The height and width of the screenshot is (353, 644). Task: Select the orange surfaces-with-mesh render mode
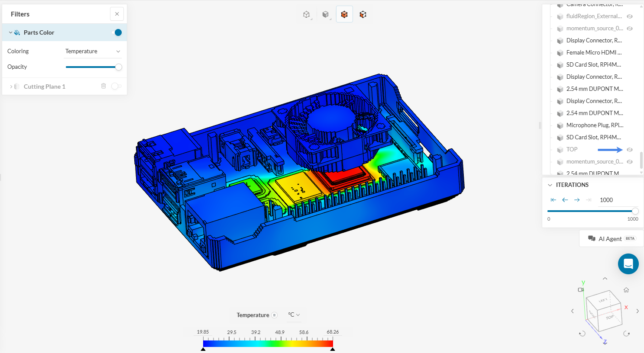click(344, 14)
